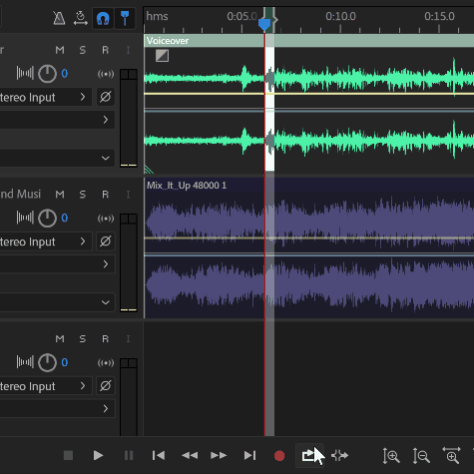This screenshot has height=474, width=474.
Task: Click Background Music stereo pan icon
Action: coord(106,218)
